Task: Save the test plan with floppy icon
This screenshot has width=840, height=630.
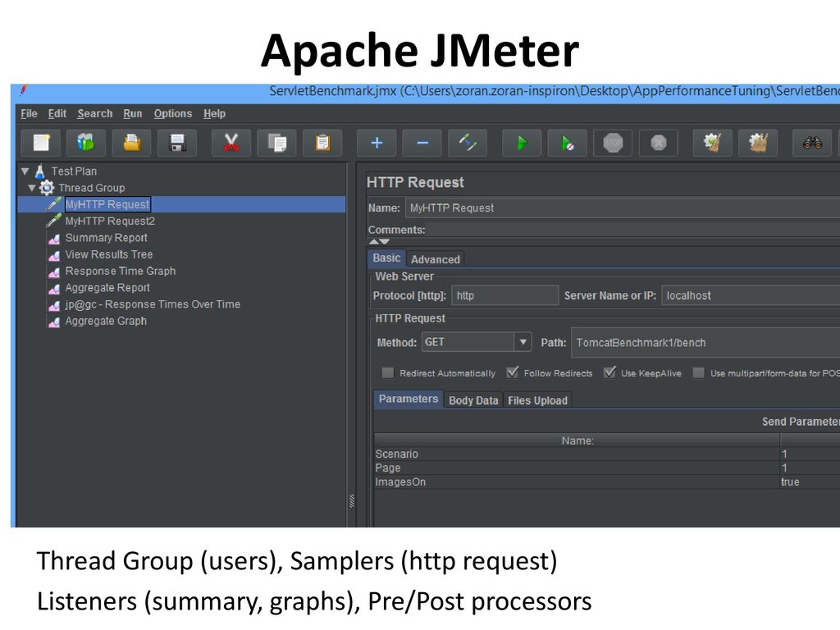Action: tap(177, 143)
